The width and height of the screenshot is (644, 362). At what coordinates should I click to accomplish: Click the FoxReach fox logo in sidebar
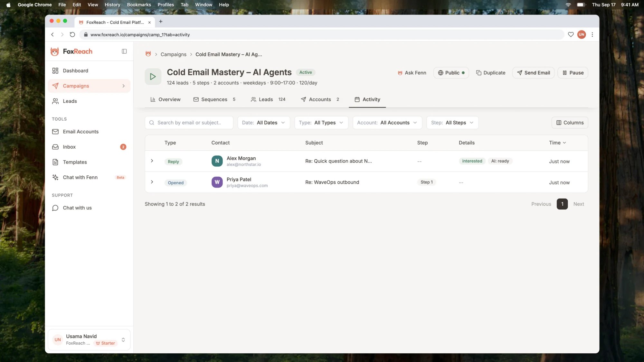55,51
